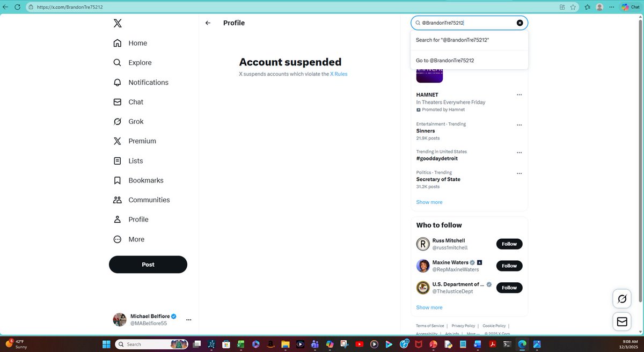Open TheJusticeDept profile avatar
Image resolution: width=644 pixels, height=352 pixels.
point(423,288)
